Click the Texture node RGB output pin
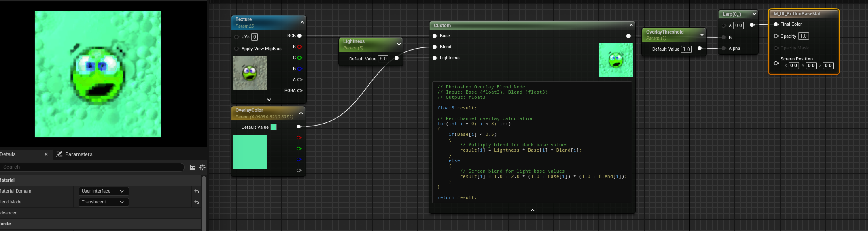 click(x=300, y=36)
